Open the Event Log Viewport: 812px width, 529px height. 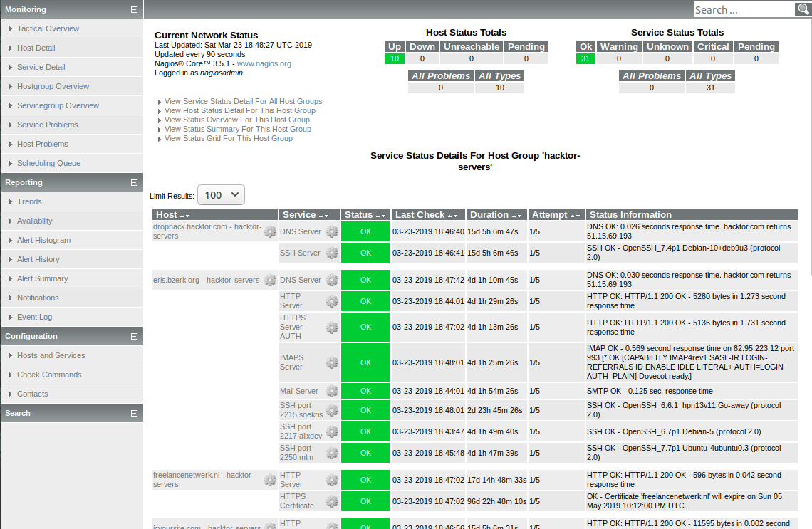(x=35, y=317)
